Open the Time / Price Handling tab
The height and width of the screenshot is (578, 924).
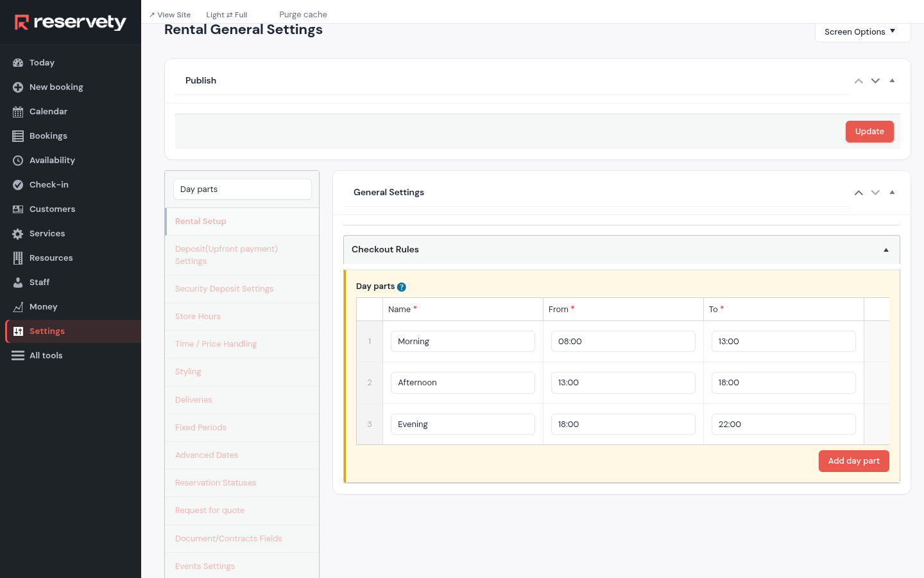(x=242, y=344)
